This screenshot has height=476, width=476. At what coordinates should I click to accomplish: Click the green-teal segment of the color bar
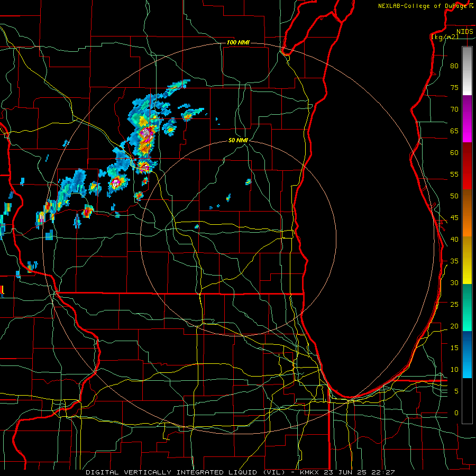(x=467, y=307)
